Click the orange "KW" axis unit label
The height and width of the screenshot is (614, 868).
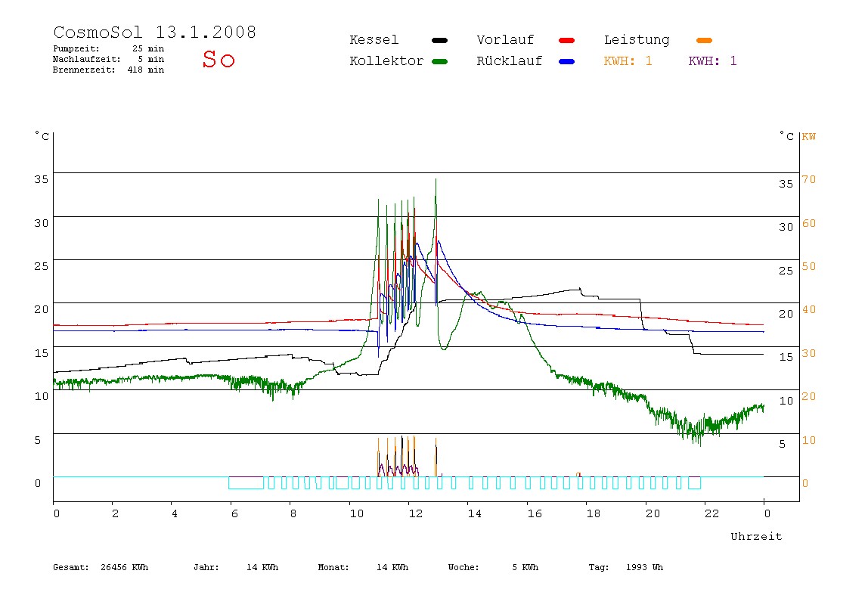pos(809,136)
